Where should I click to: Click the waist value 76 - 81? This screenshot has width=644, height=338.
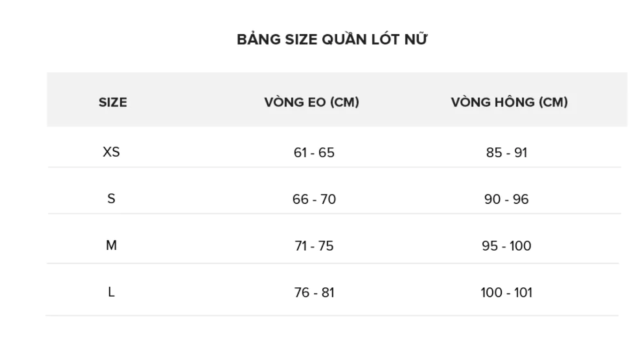point(314,292)
